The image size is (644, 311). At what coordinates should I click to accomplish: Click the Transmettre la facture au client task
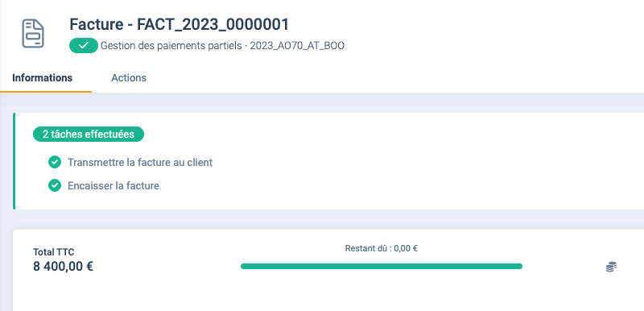[140, 162]
